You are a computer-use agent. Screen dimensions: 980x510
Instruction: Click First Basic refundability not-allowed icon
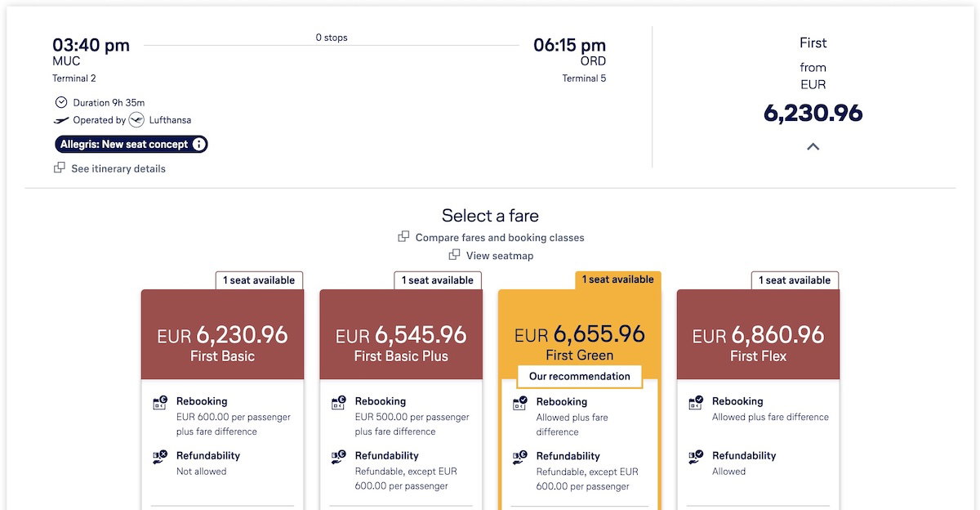pos(160,457)
